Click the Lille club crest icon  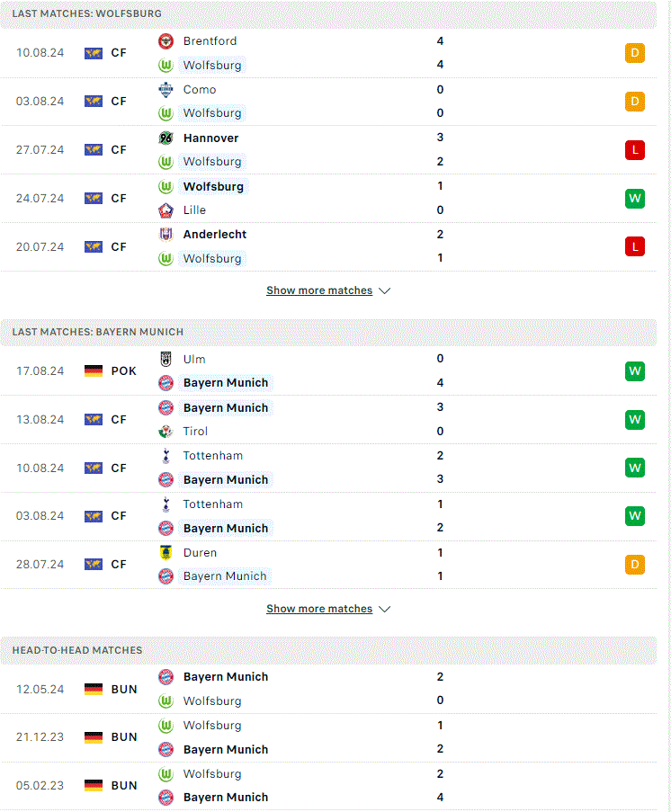(166, 210)
